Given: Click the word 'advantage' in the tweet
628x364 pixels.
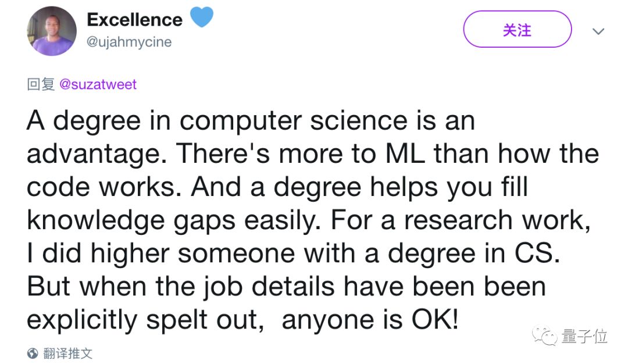Looking at the screenshot, I should point(95,154).
